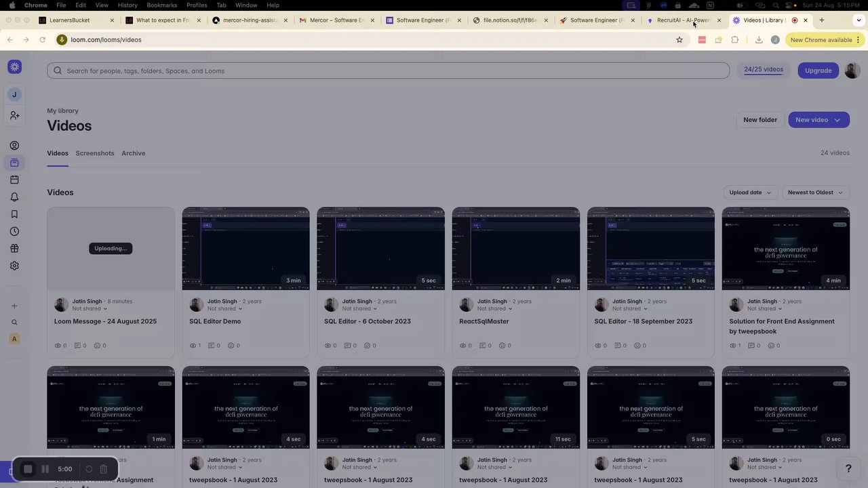Click the Loom Message - 24 August 2025 title
The width and height of the screenshot is (868, 488).
pos(105,321)
